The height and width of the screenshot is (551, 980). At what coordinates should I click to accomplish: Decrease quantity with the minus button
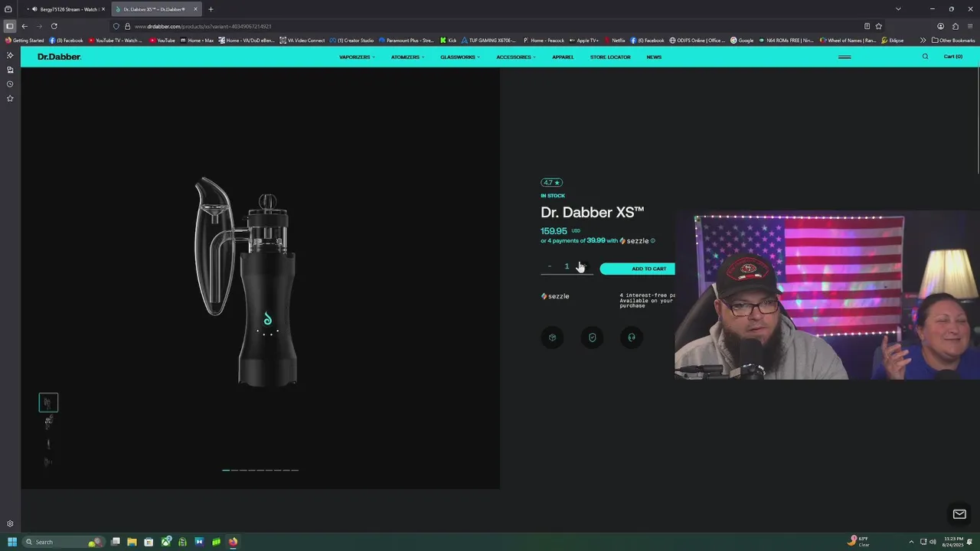(550, 266)
